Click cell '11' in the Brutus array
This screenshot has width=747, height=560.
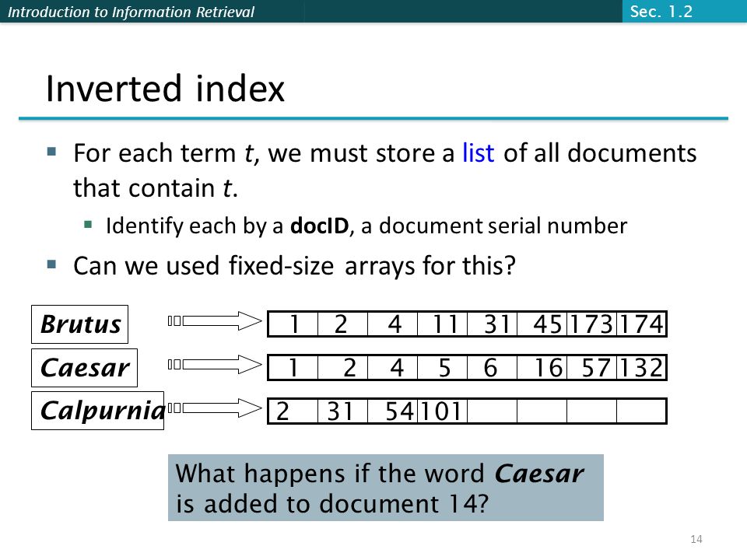tap(443, 324)
